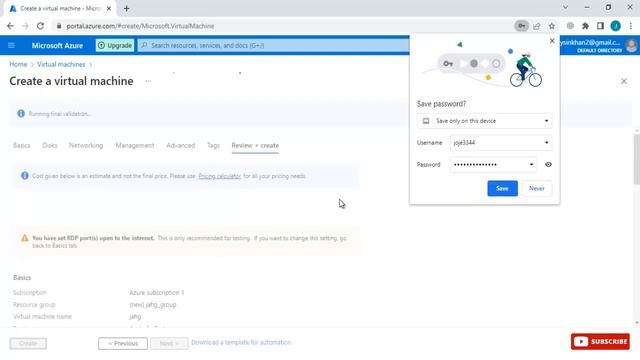Click the Azure subscription 1 value

pos(157,293)
